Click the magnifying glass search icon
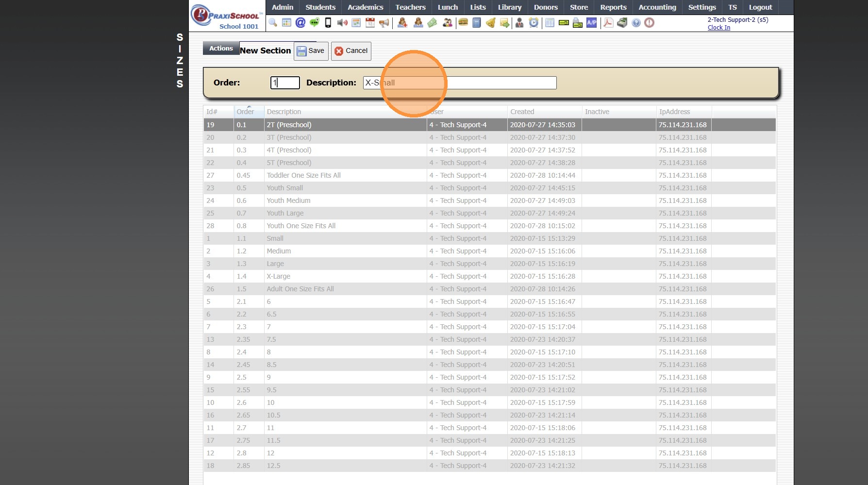Screen dimensions: 868x485 coord(273,23)
